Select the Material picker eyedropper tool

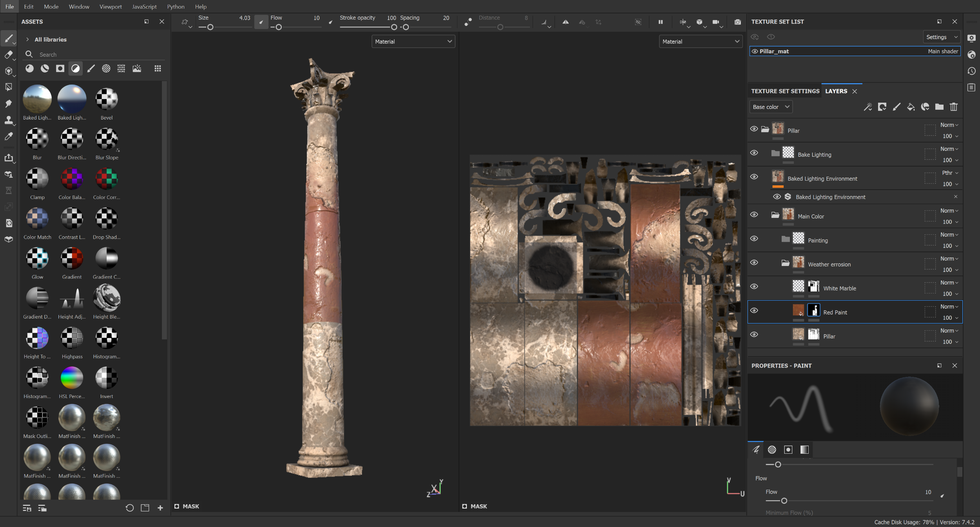click(x=8, y=136)
